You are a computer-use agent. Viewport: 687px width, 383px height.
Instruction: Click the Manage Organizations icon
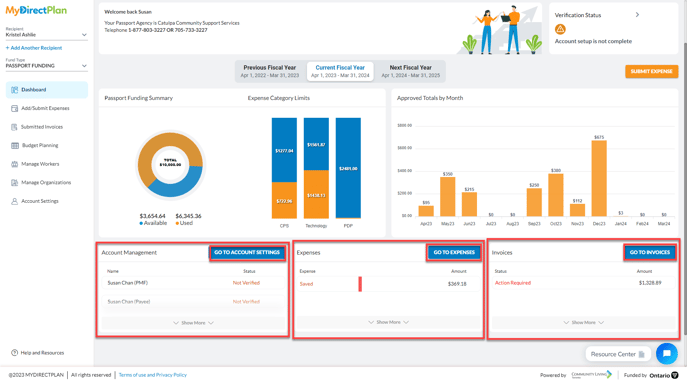tap(14, 183)
